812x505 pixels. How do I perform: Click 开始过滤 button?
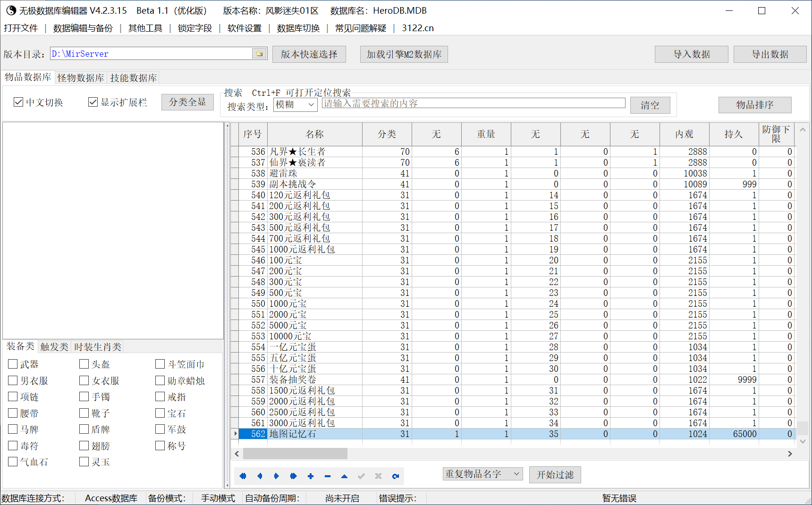(555, 475)
